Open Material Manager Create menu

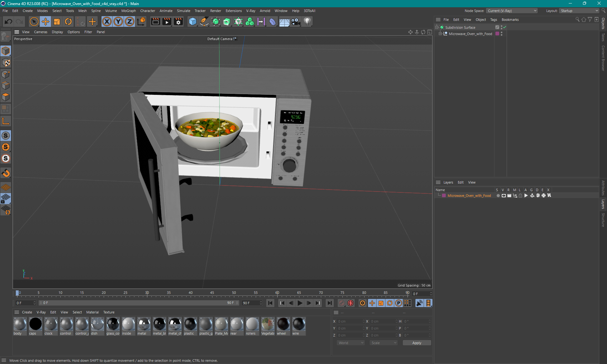tap(27, 312)
